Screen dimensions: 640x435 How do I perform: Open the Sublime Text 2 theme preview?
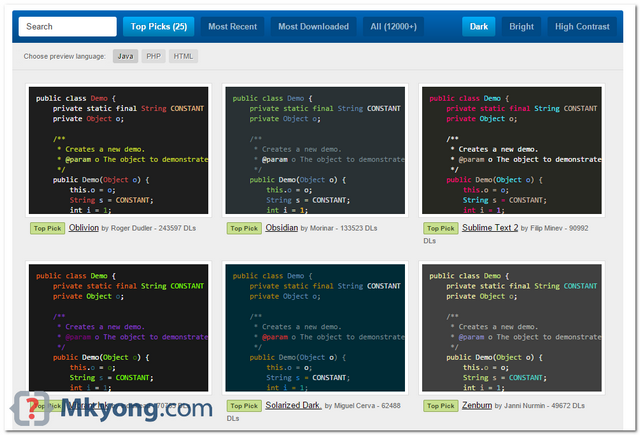click(x=512, y=150)
